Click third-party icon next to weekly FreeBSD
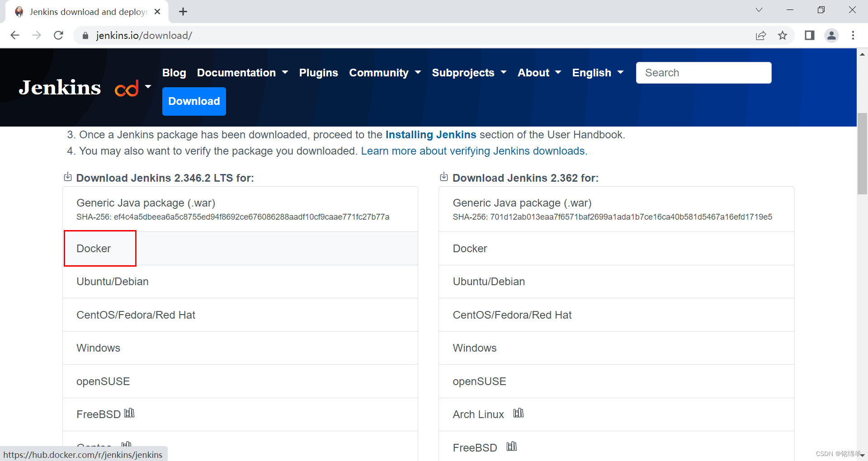The height and width of the screenshot is (461, 868). (512, 447)
